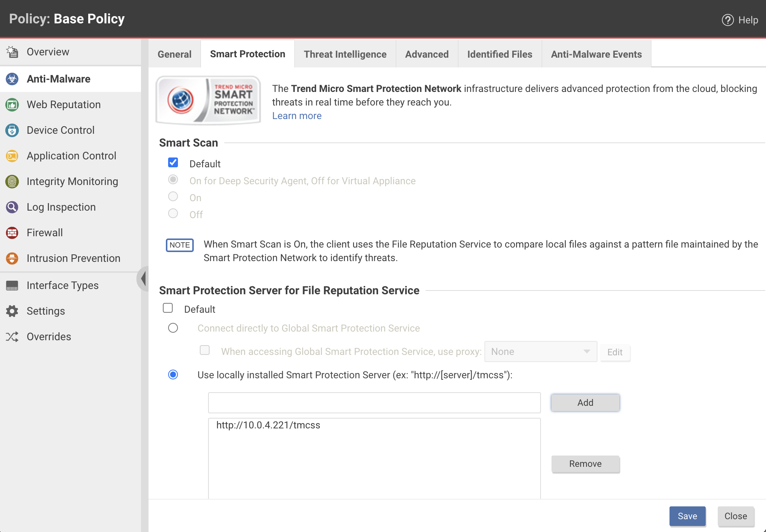Open the Application Control icon
Screen dimensions: 766x532
pos(12,156)
